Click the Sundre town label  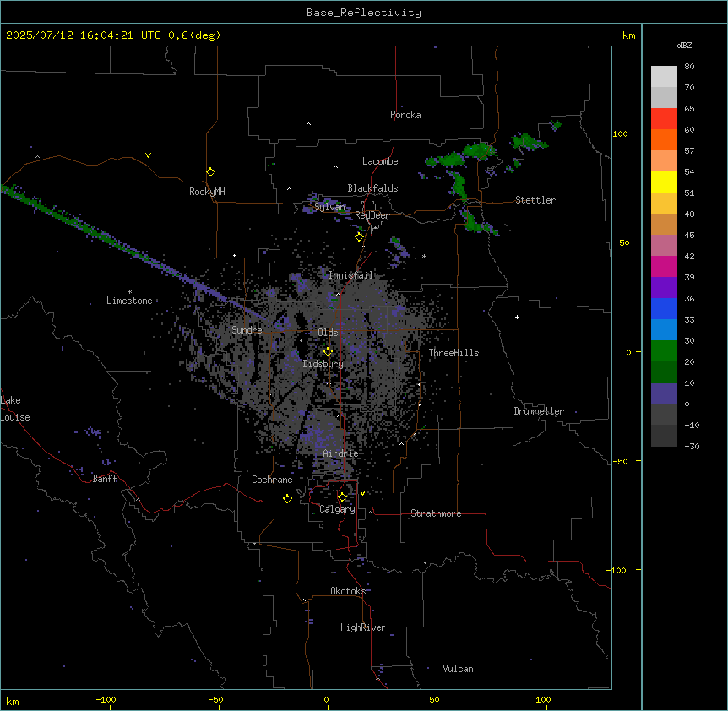click(247, 330)
